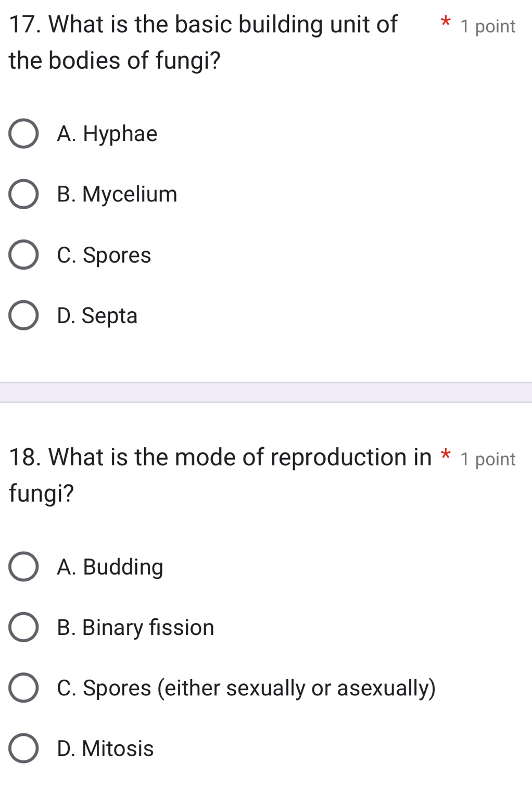
Task: Pick the D. Septa radio button
Action: tap(23, 315)
